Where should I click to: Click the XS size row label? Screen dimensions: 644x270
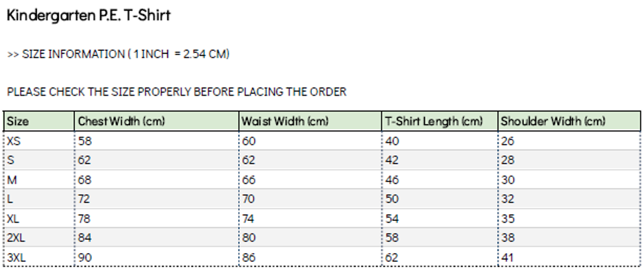click(x=14, y=141)
